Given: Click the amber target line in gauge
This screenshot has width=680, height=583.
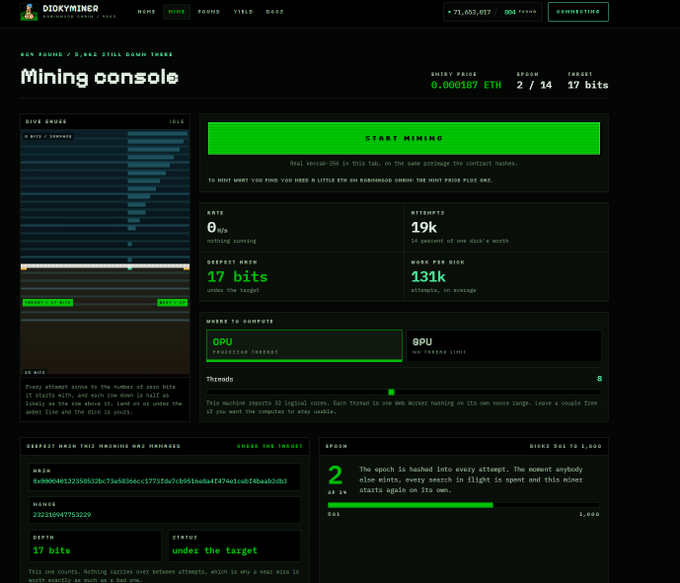Looking at the screenshot, I should click(x=105, y=267).
